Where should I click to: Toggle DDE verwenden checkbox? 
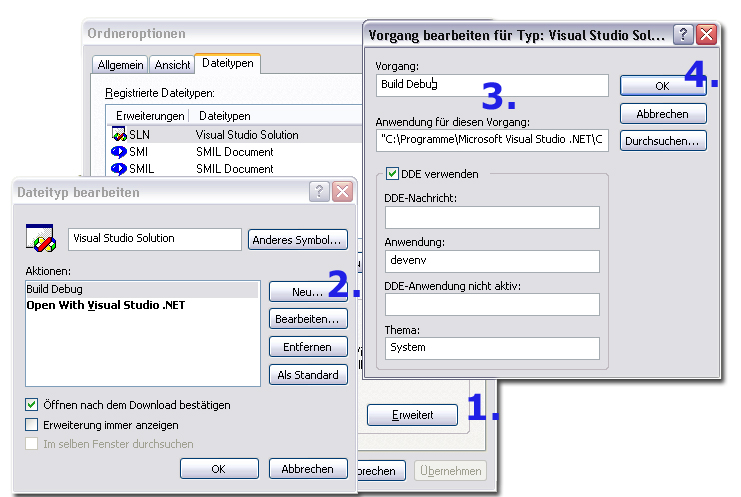tap(392, 174)
